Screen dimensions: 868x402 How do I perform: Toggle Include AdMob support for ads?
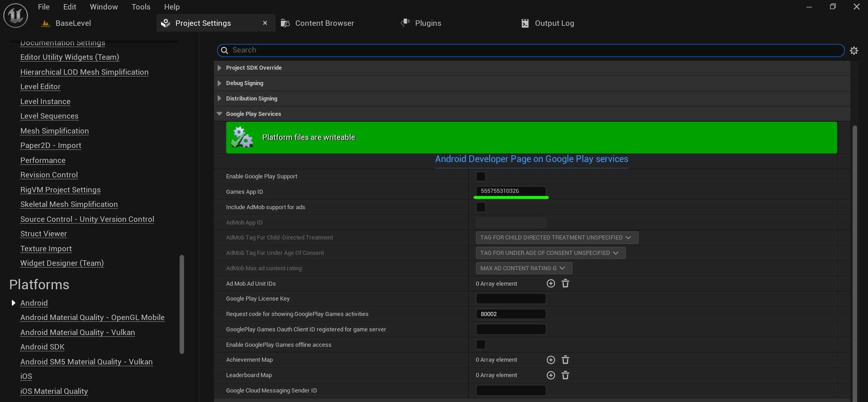coord(481,207)
